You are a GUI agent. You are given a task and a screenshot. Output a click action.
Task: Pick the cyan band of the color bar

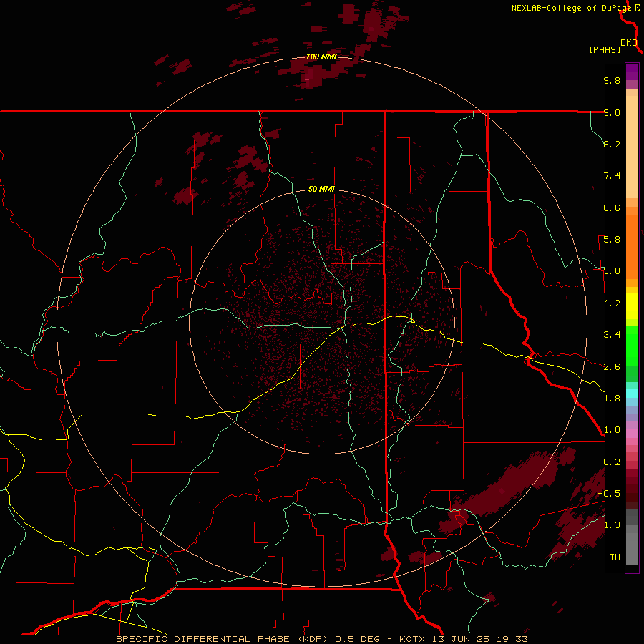[632, 394]
